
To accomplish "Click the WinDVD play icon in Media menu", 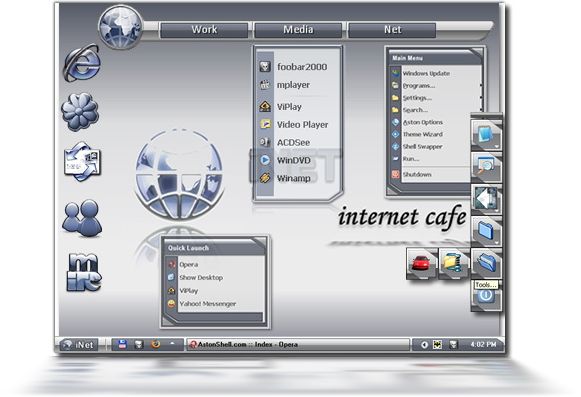I will 265,160.
